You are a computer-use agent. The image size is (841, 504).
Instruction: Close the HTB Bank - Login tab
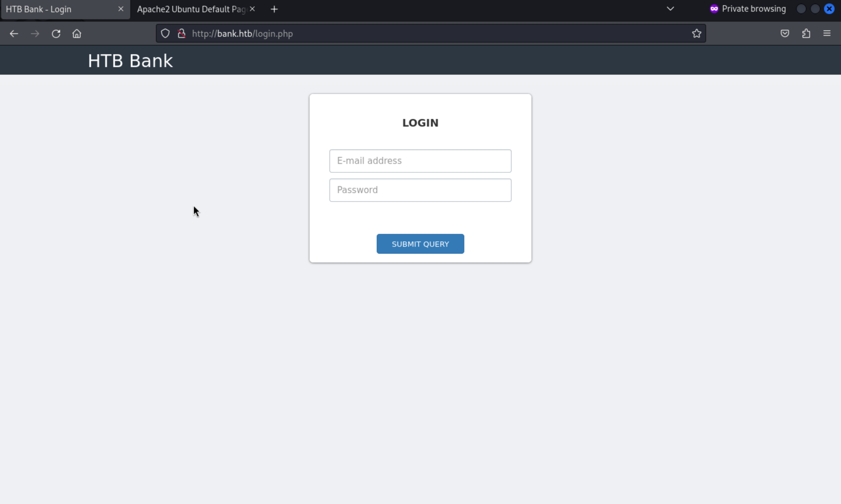coord(121,9)
